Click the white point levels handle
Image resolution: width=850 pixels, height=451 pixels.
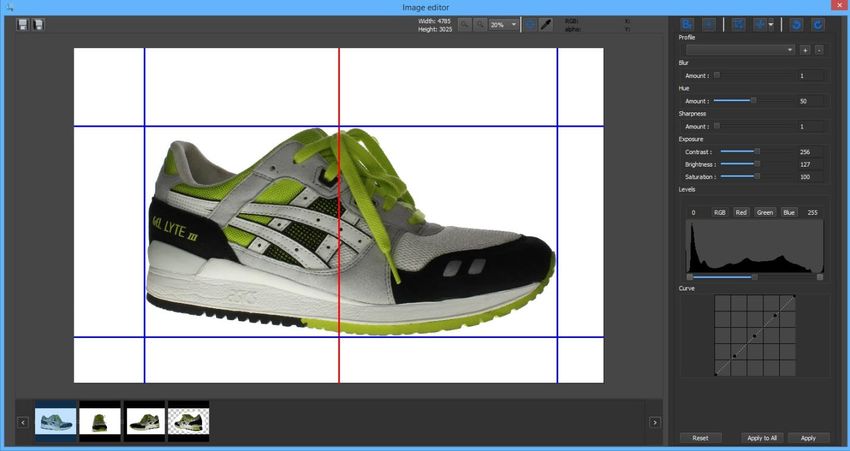820,277
